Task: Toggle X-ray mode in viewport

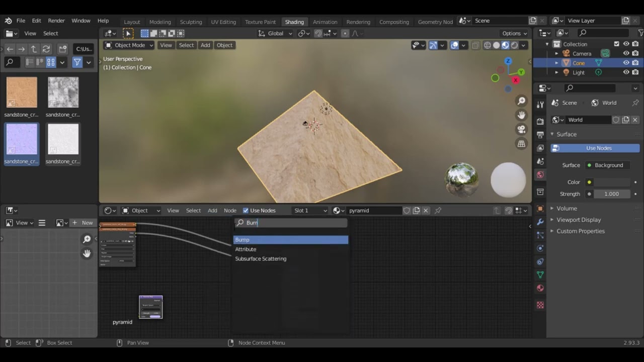Action: (475, 45)
